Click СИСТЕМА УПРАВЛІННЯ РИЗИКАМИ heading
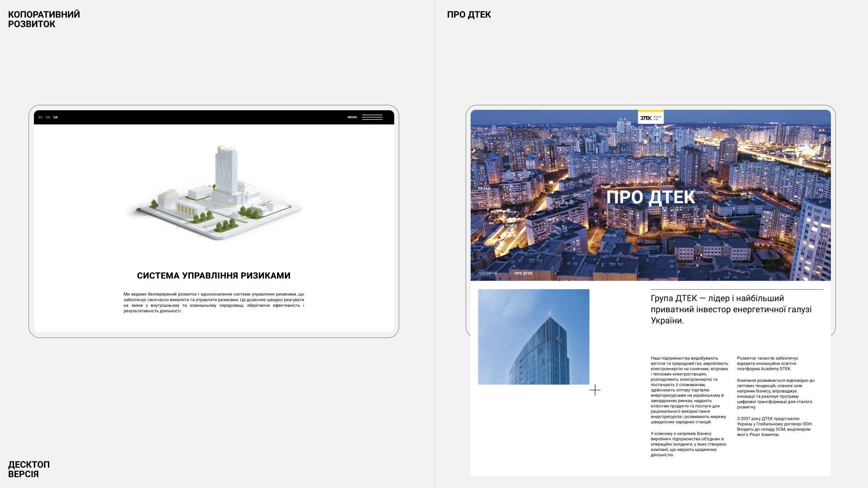This screenshot has height=488, width=868. (x=214, y=276)
